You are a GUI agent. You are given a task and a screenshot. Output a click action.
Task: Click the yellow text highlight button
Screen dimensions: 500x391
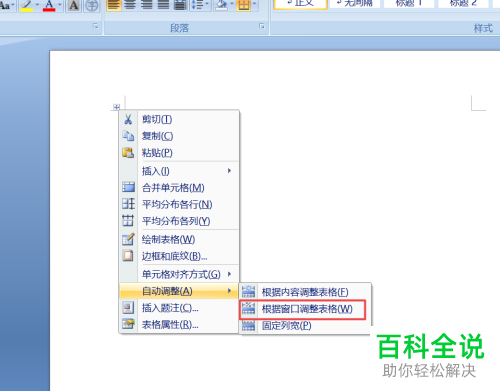tap(27, 5)
